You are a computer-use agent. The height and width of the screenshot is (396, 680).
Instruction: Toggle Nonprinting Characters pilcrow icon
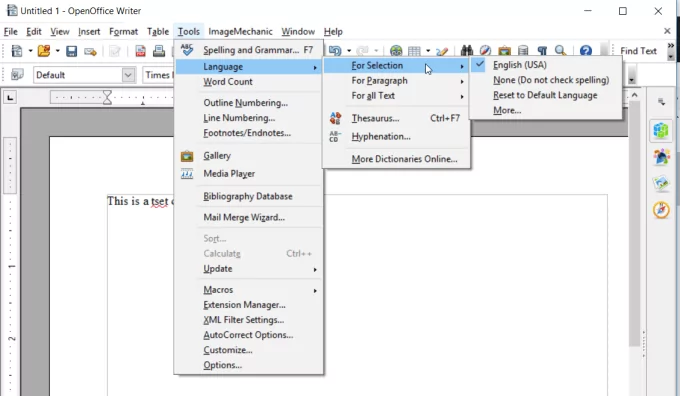pyautogui.click(x=542, y=51)
